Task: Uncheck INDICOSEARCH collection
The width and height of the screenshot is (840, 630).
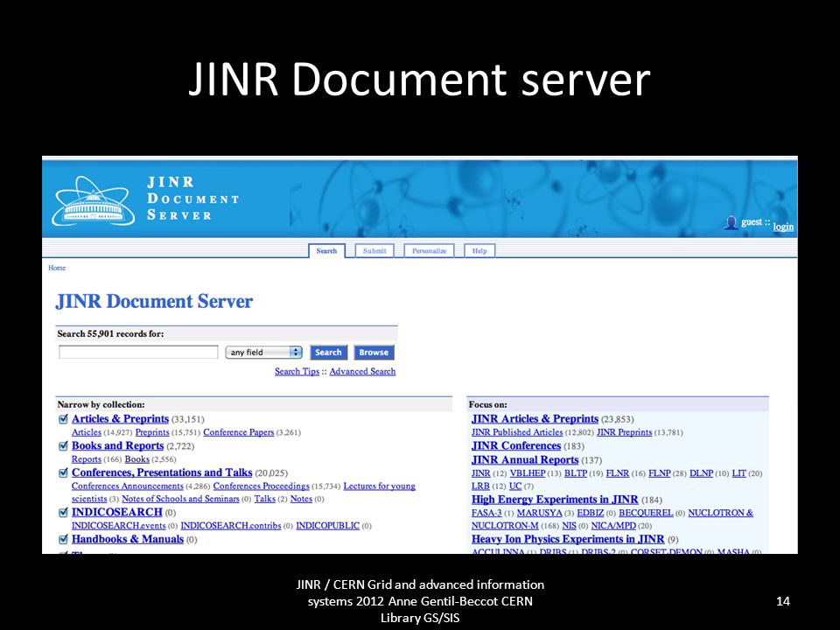Action: [63, 513]
